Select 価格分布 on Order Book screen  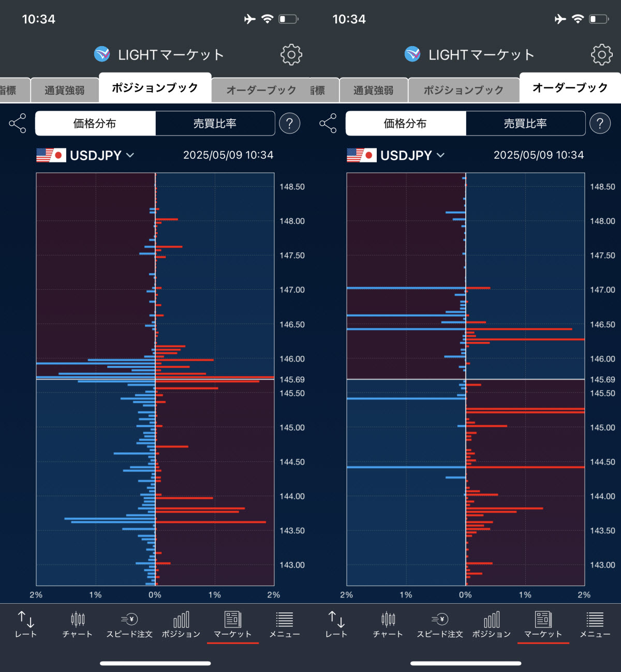click(406, 123)
